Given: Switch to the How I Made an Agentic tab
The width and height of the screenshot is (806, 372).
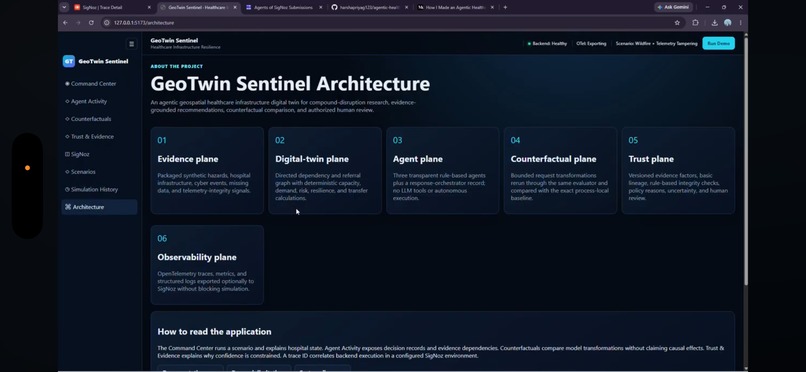Looking at the screenshot, I should (455, 7).
